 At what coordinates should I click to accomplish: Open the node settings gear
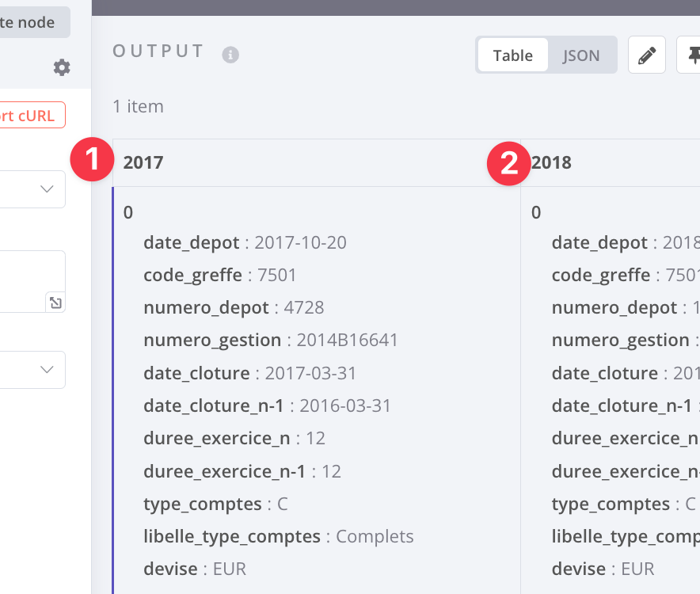pos(62,68)
